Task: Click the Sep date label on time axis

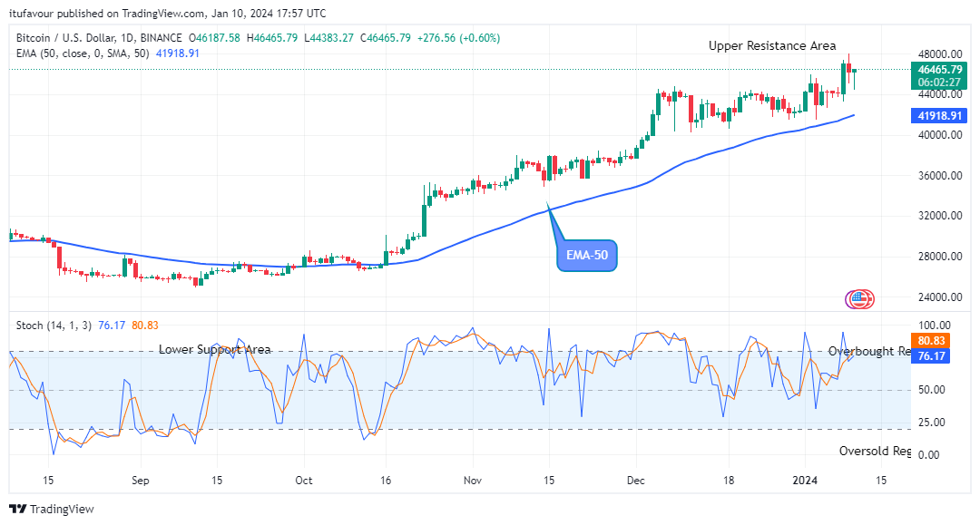Action: 141,480
